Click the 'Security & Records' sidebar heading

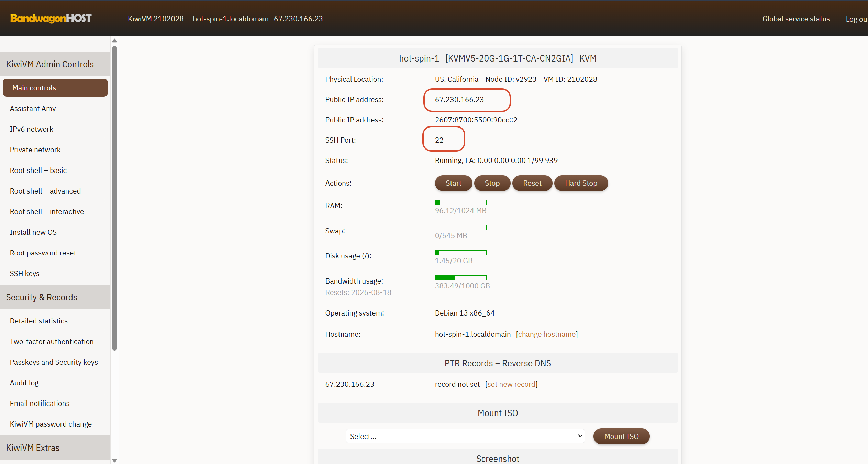tap(42, 297)
